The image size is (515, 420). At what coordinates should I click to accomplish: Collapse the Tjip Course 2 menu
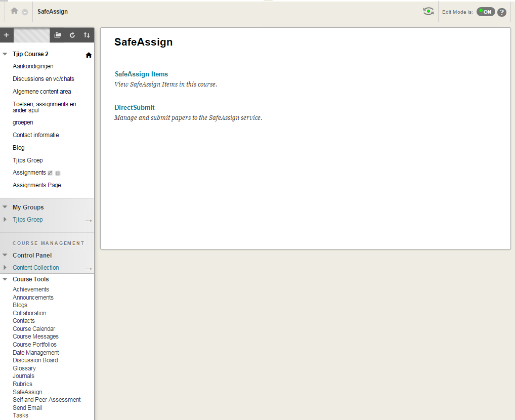[5, 54]
